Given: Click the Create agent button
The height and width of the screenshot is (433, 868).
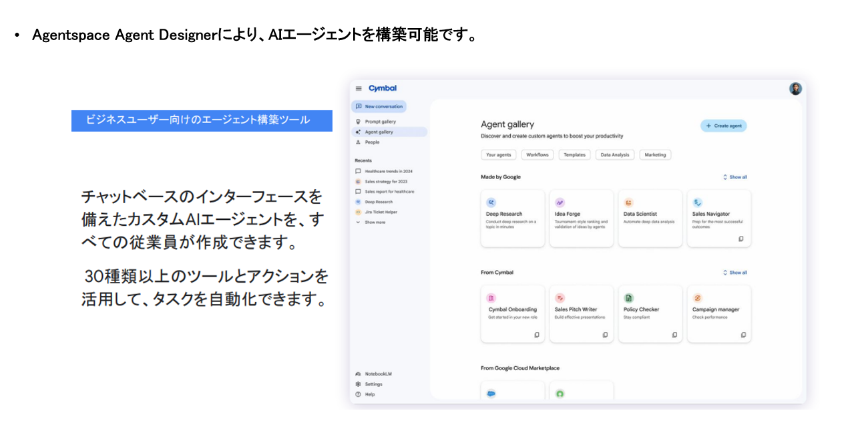Looking at the screenshot, I should [x=723, y=126].
